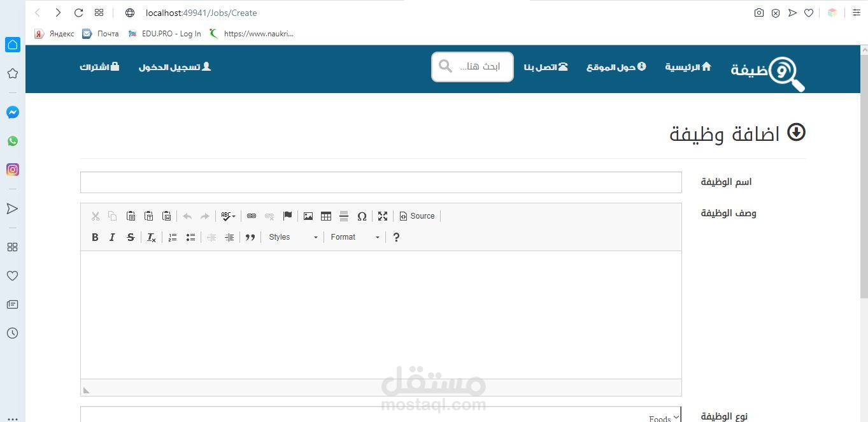Open the Format dropdown

coord(355,237)
